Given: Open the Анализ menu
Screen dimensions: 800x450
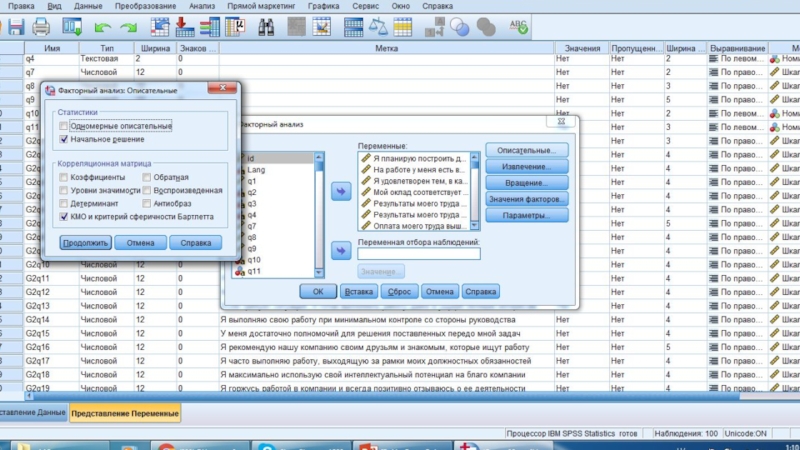Looking at the screenshot, I should pyautogui.click(x=201, y=6).
